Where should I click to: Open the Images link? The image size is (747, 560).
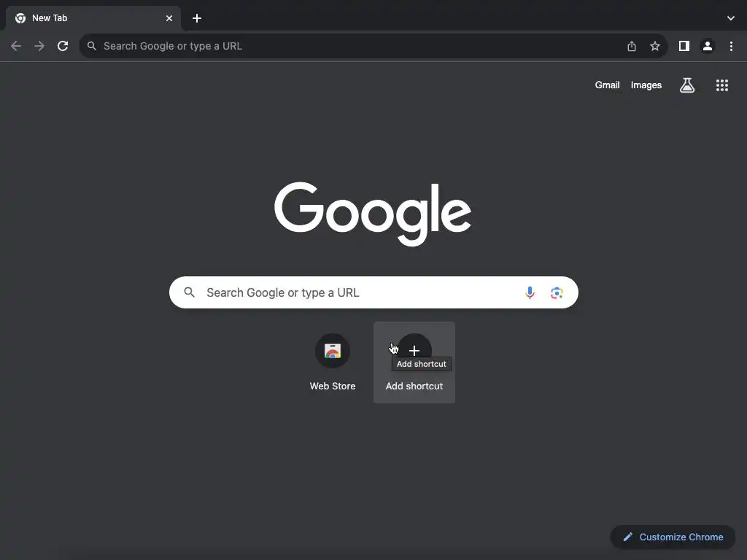[646, 85]
